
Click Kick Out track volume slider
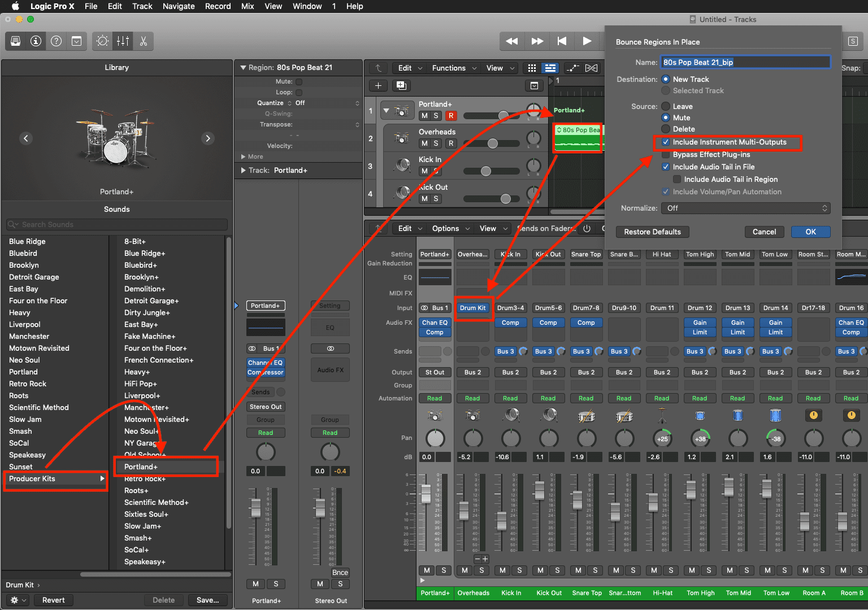tap(491, 199)
